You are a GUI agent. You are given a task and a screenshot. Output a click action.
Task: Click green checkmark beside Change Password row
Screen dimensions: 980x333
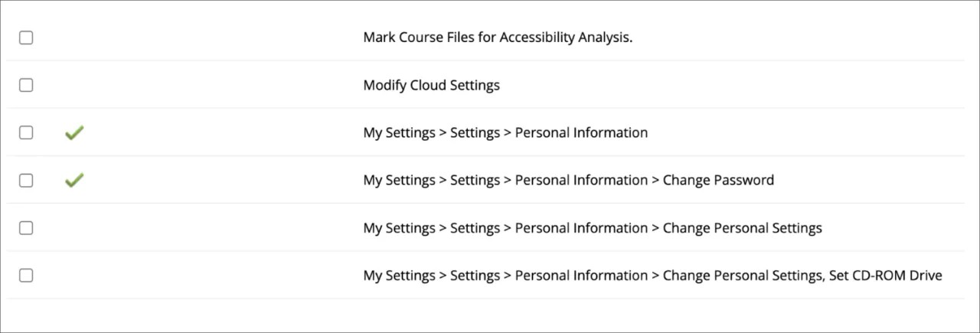[74, 181]
